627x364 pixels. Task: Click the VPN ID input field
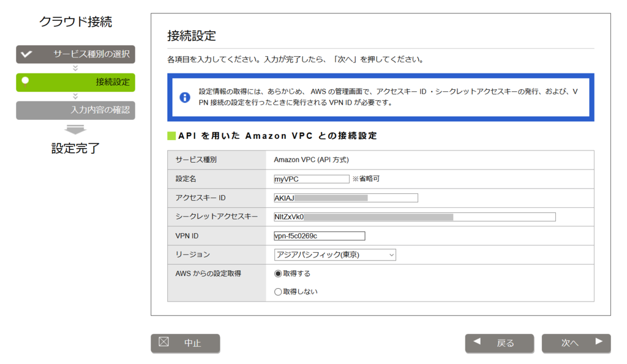pyautogui.click(x=320, y=236)
